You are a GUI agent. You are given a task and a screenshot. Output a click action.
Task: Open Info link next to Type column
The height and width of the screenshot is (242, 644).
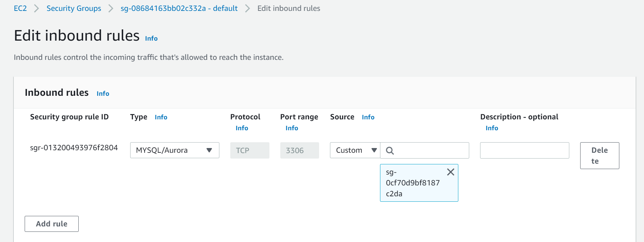[161, 117]
